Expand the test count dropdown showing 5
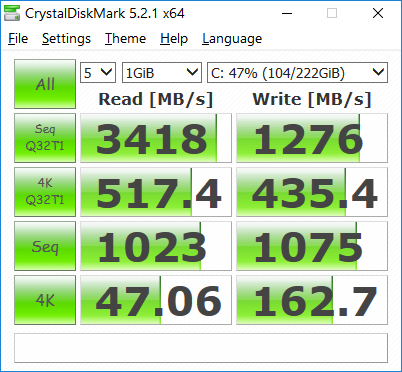The image size is (402, 372). [x=98, y=73]
